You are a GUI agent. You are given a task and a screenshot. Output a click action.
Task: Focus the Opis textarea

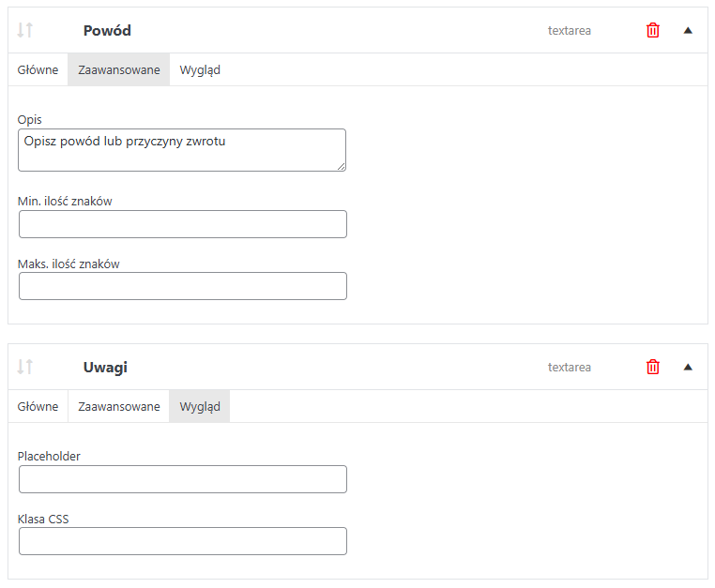(x=182, y=150)
